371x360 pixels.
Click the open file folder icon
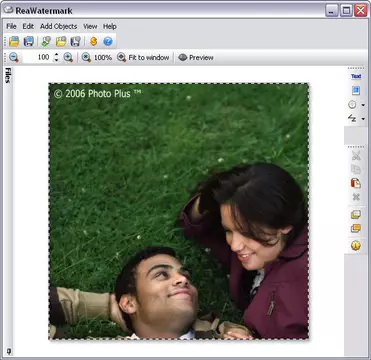coord(14,41)
